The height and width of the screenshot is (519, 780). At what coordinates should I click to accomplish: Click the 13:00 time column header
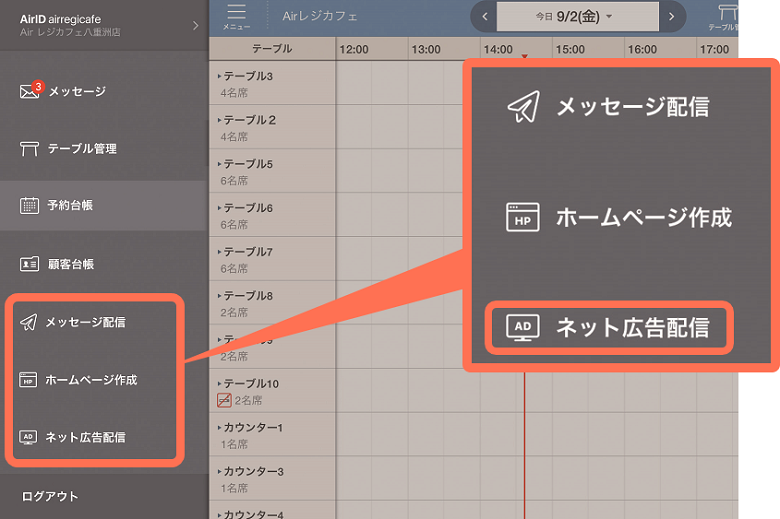click(426, 49)
